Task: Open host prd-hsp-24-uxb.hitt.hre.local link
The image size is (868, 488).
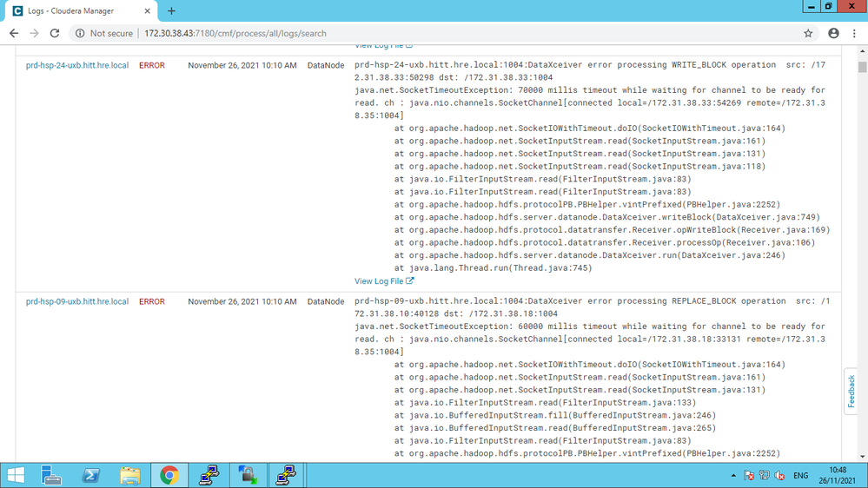Action: (77, 65)
